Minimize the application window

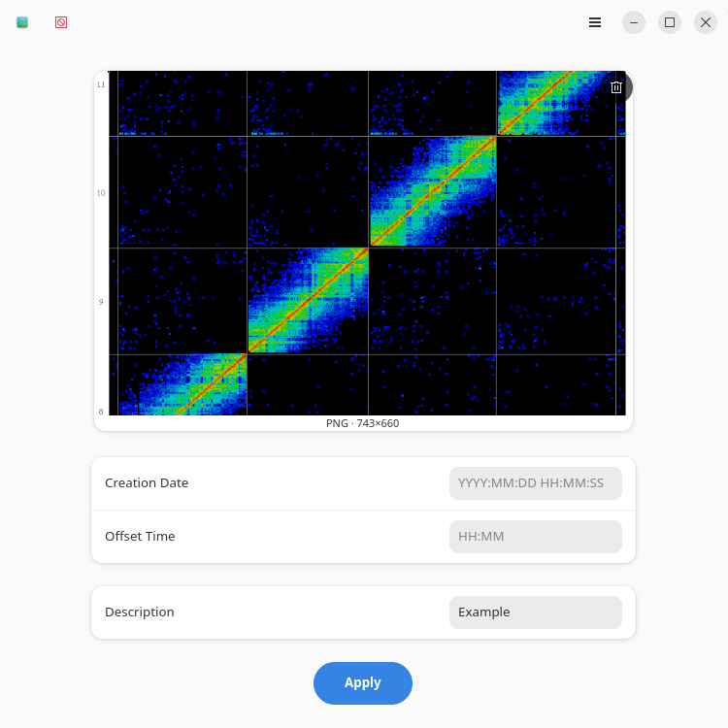pyautogui.click(x=634, y=22)
